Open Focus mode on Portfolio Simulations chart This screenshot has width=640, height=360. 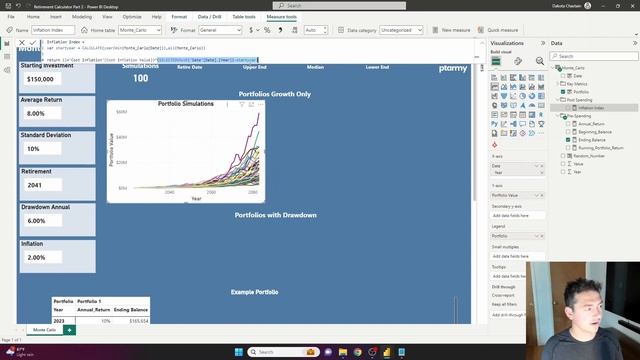[x=251, y=104]
